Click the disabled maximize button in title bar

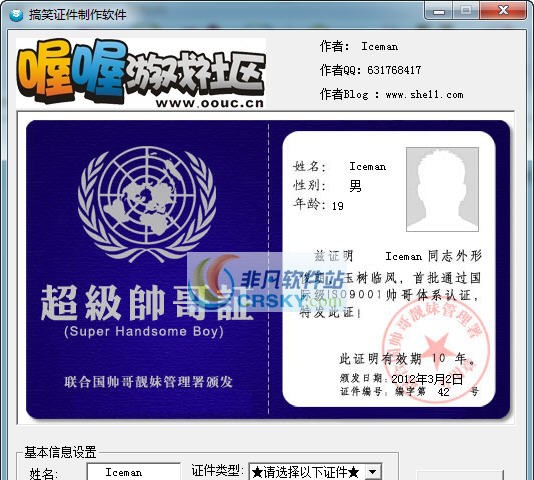click(x=466, y=11)
